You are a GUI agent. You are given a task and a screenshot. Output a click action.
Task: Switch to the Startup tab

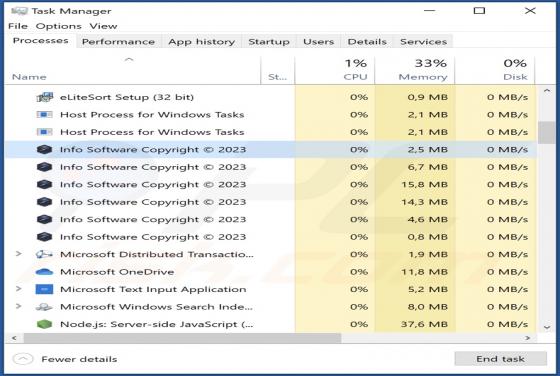tap(269, 42)
